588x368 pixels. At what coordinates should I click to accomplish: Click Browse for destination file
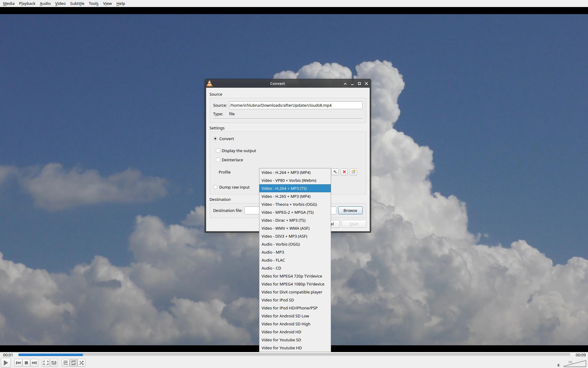click(x=350, y=210)
